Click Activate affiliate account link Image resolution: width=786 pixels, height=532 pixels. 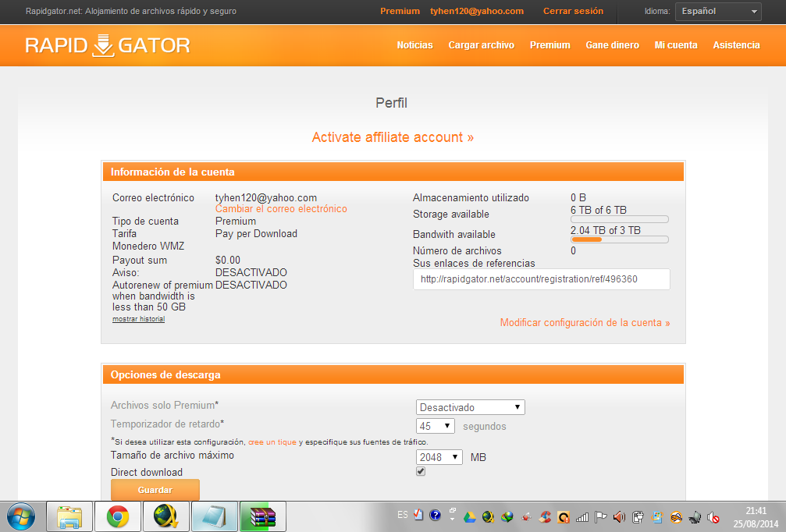[x=393, y=137]
